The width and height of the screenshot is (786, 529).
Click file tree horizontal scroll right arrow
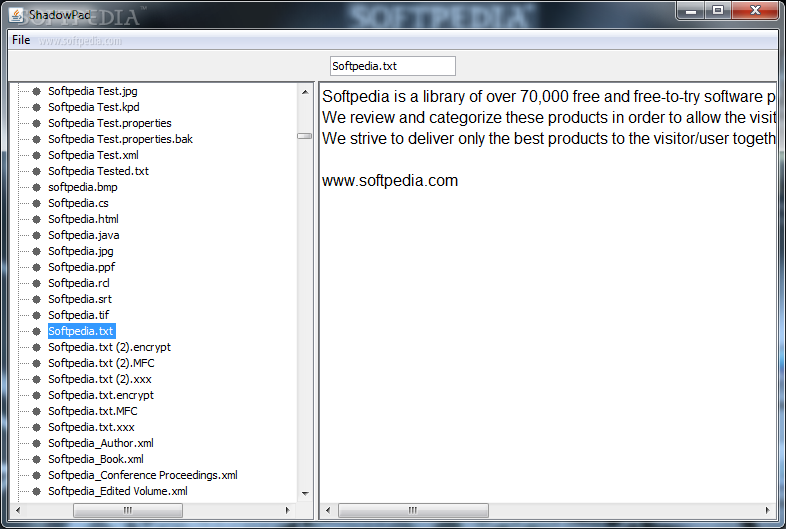tap(287, 510)
